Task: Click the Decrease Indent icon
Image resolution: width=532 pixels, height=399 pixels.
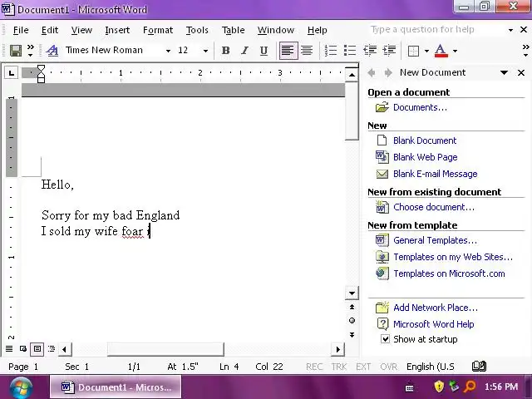Action: (370, 51)
